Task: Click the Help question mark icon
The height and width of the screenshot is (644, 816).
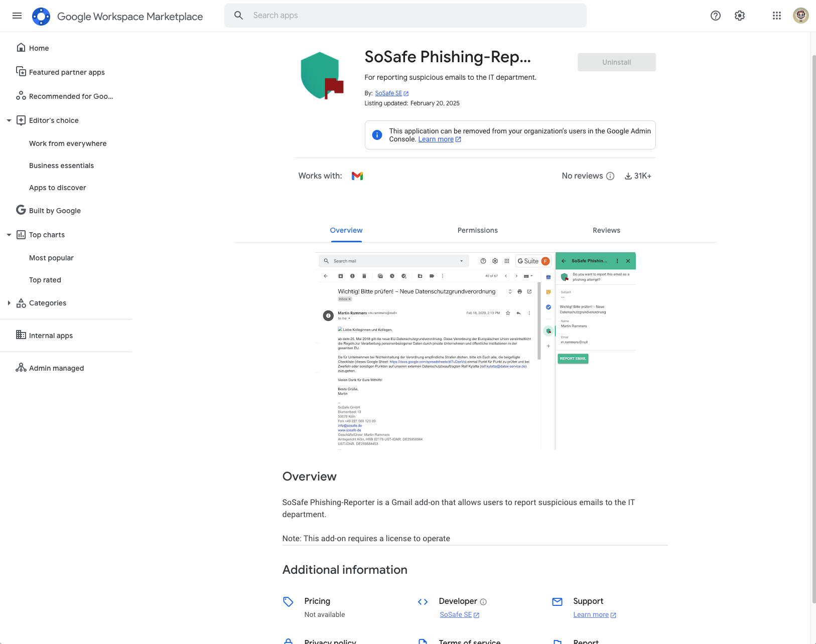Action: click(x=716, y=16)
